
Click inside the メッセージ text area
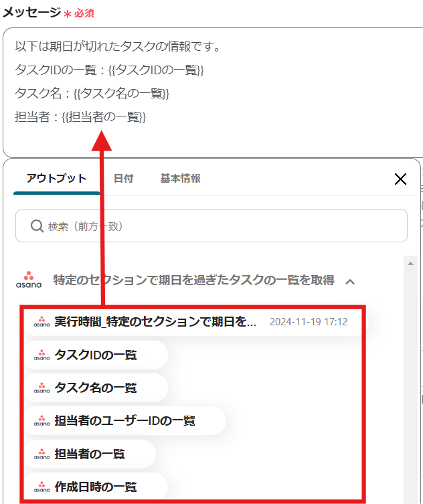(212, 92)
